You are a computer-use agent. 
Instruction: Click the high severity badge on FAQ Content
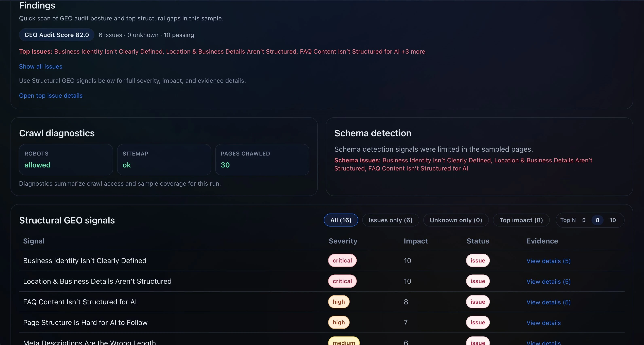339,302
